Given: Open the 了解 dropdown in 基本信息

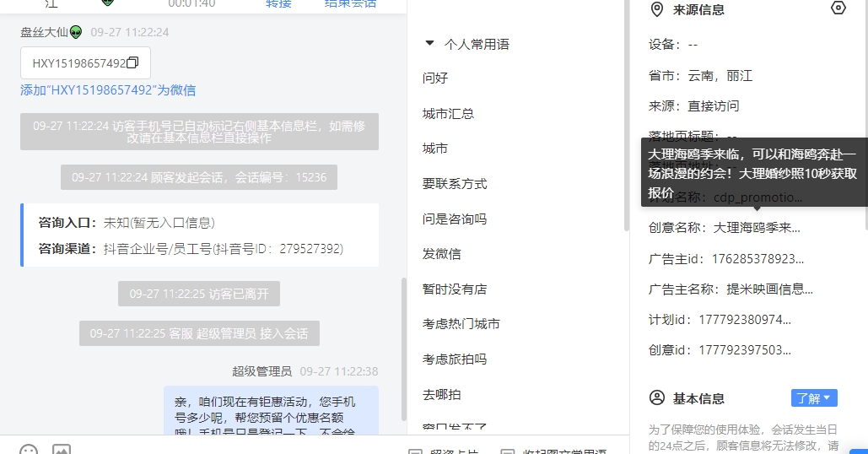Looking at the screenshot, I should 814,398.
